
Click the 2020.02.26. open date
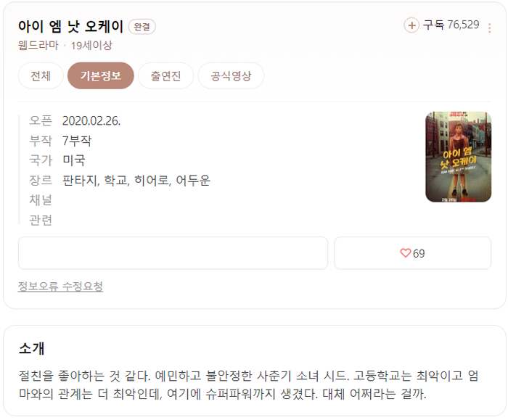tap(91, 121)
